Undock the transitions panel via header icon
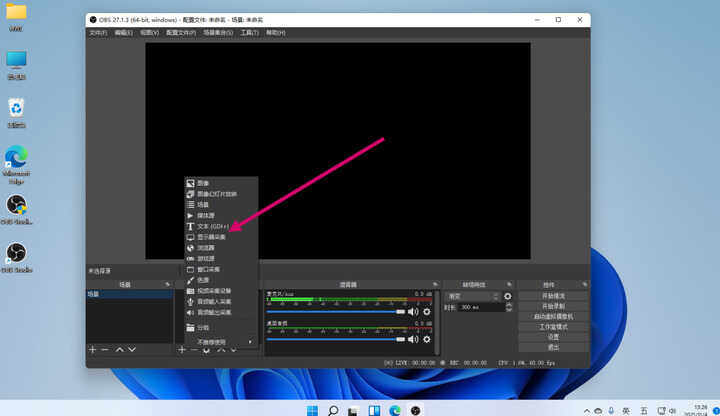The width and height of the screenshot is (720, 416). [509, 285]
